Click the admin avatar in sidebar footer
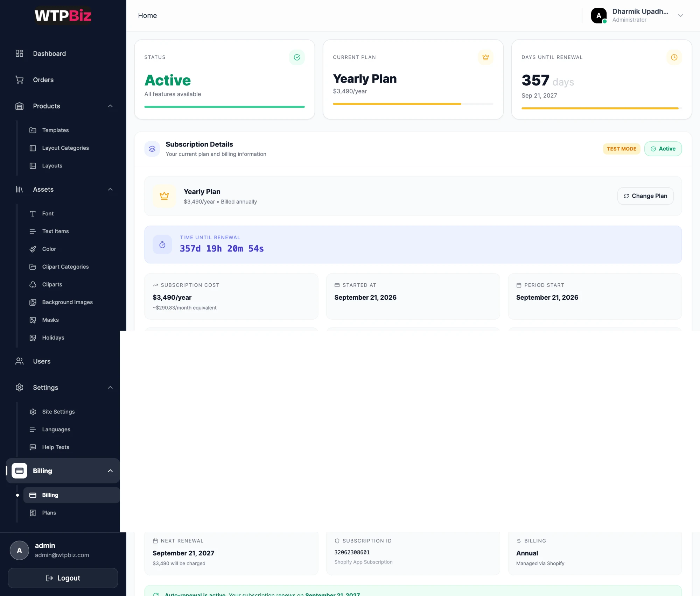This screenshot has width=700, height=596. 20,550
